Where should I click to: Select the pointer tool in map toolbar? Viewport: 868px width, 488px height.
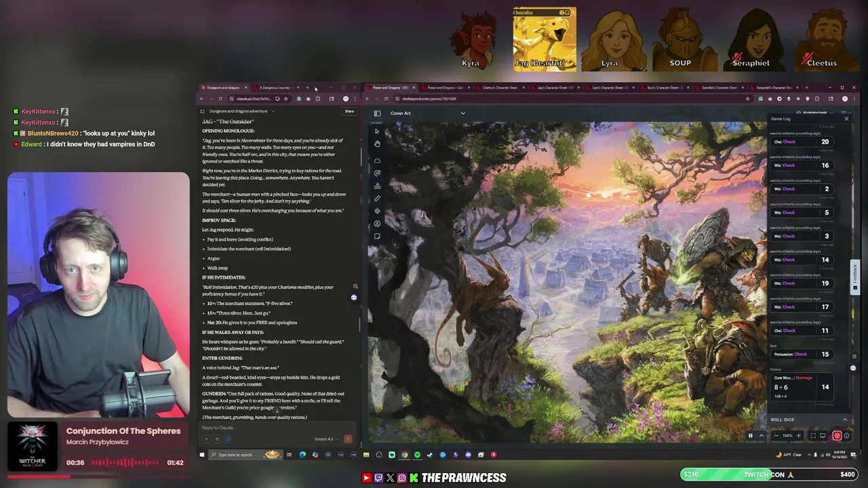(x=377, y=131)
